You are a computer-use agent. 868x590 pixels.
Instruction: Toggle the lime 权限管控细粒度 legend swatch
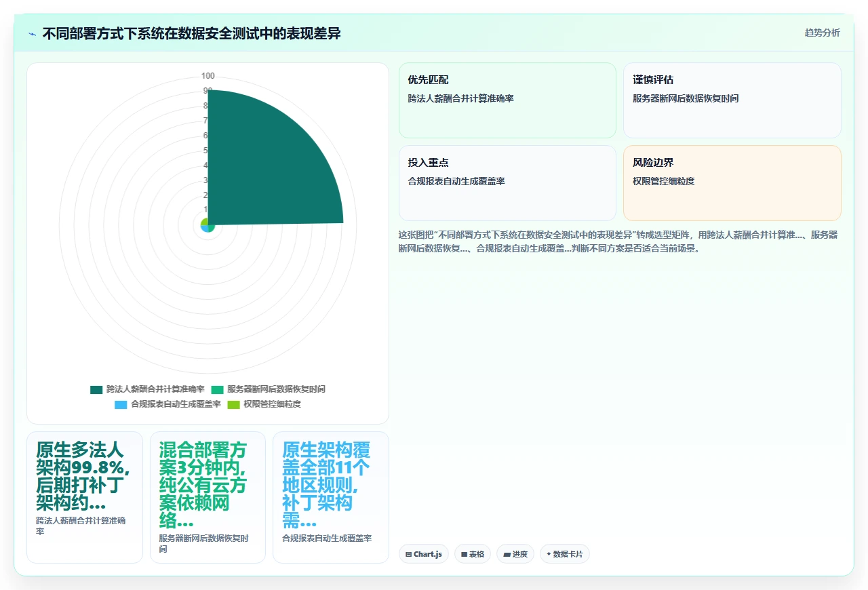(233, 404)
